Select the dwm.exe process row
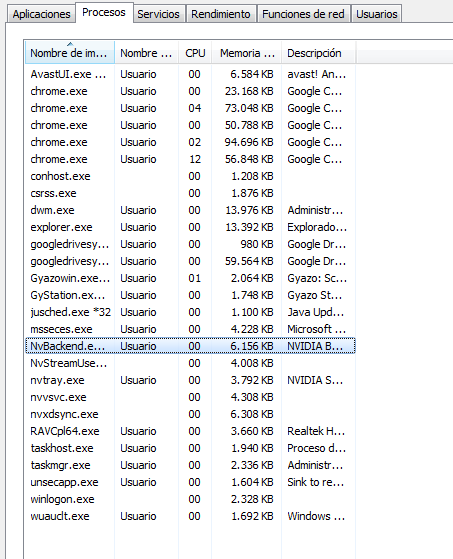Image resolution: width=453 pixels, height=559 pixels. tap(190, 210)
